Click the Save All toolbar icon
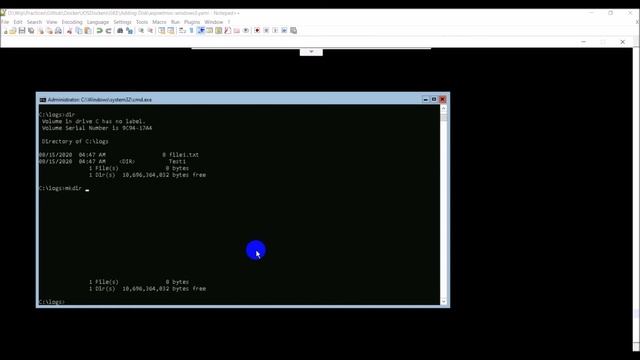The image size is (640, 360). (x=31, y=31)
